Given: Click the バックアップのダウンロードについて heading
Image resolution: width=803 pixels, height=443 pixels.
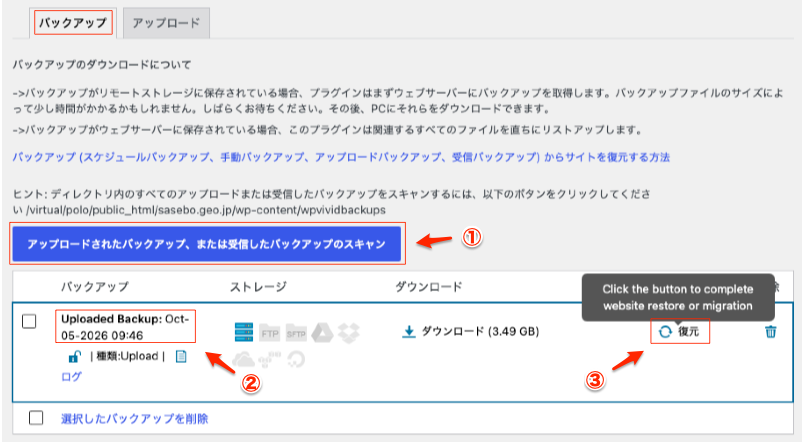Looking at the screenshot, I should 102,65.
